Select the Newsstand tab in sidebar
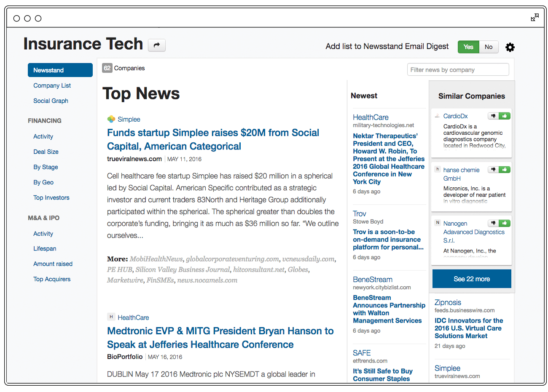This screenshot has width=548, height=392. click(60, 70)
